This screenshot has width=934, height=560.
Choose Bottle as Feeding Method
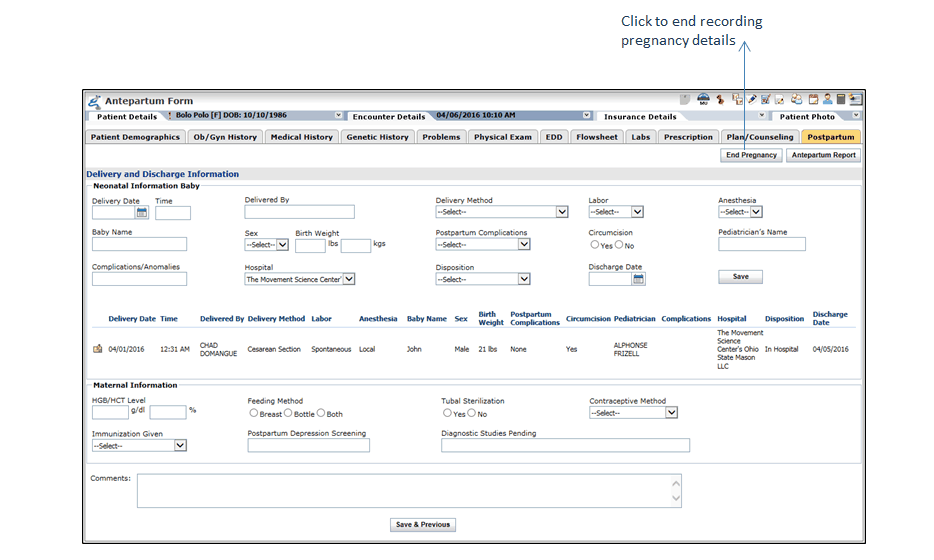coord(289,413)
